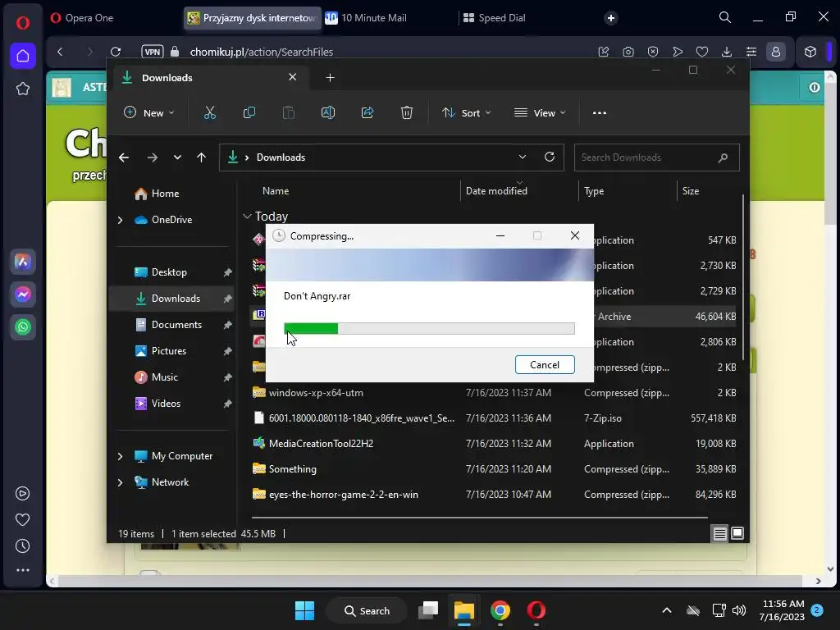Refresh the Downloads folder view

point(549,157)
